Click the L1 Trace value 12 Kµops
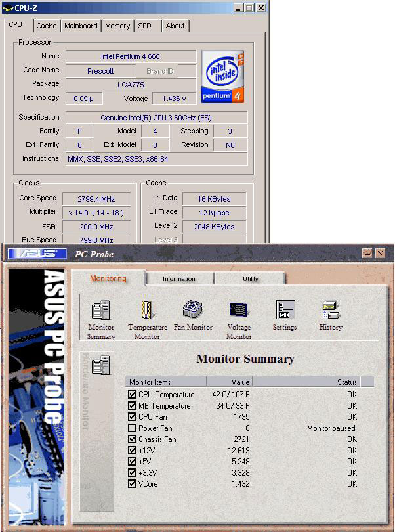The width and height of the screenshot is (395, 532). [x=214, y=213]
